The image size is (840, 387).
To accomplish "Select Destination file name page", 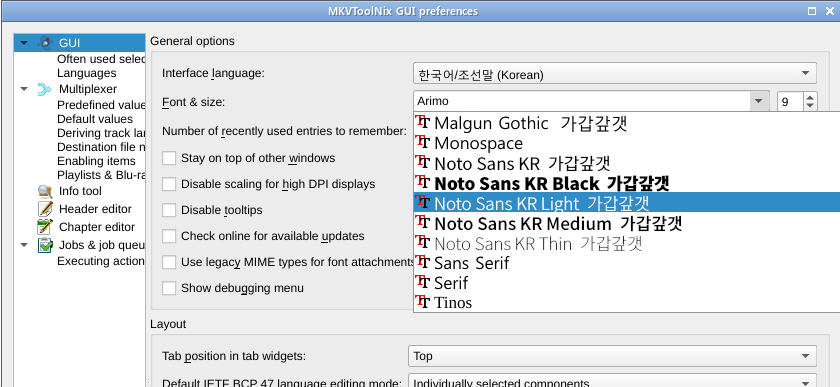I will (x=101, y=147).
